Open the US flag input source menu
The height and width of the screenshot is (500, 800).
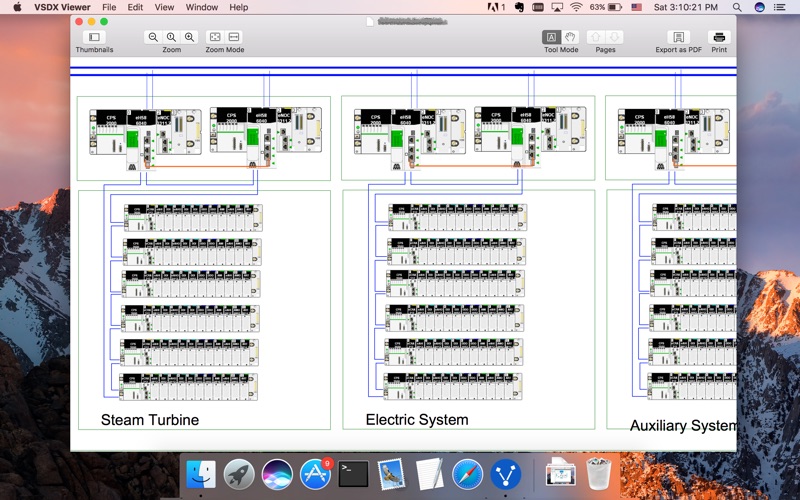[x=636, y=7]
